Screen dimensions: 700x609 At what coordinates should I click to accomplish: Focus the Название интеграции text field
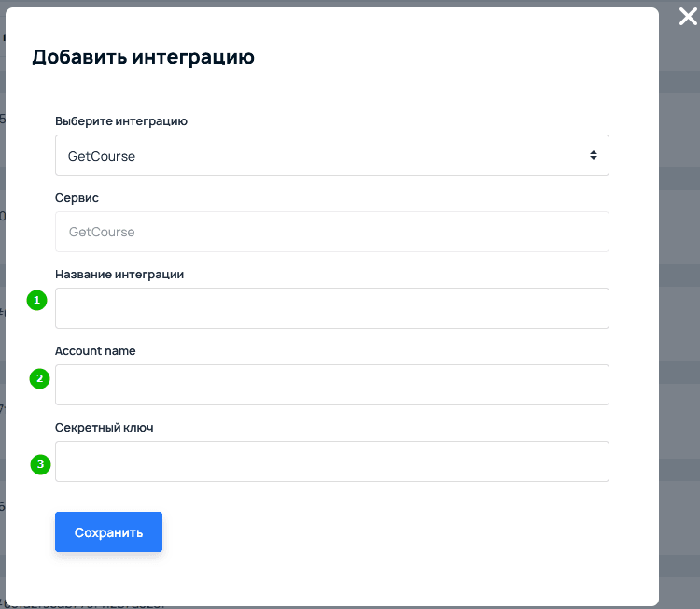(x=331, y=308)
